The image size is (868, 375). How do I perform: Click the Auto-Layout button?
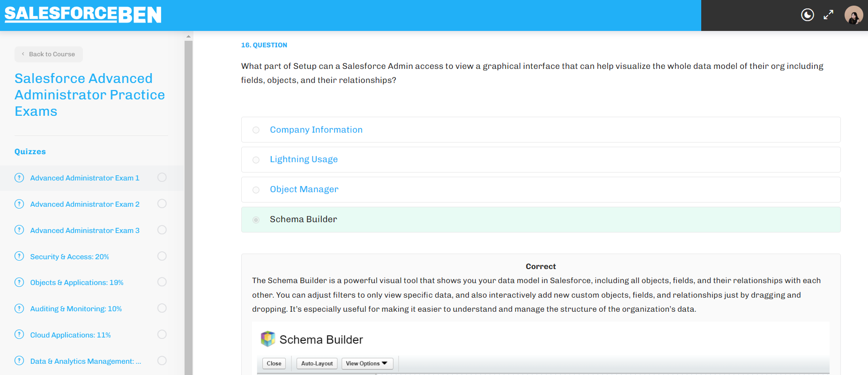[x=317, y=363]
